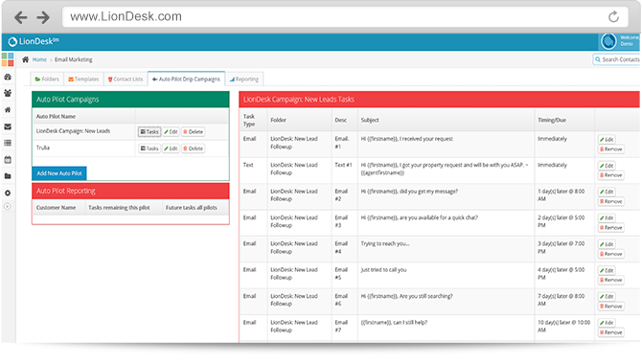Click the home icon in the breadcrumb
The height and width of the screenshot is (364, 642).
[25, 59]
